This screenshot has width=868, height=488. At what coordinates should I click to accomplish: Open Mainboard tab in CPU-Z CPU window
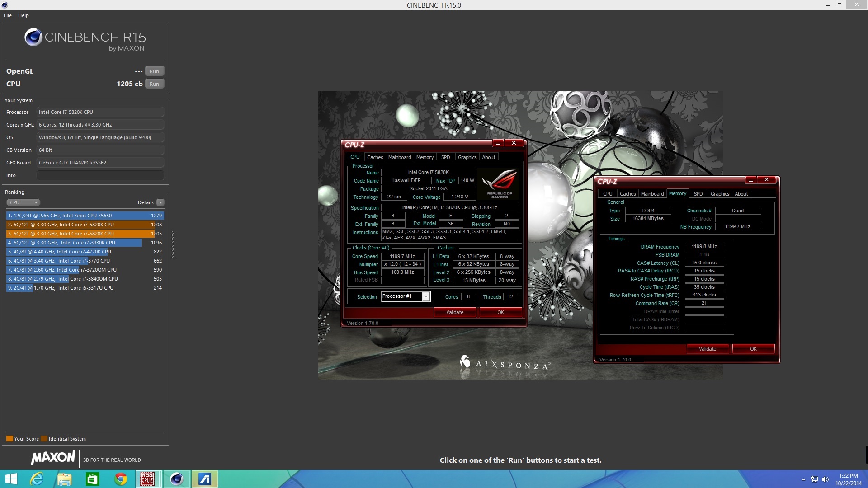pos(400,157)
